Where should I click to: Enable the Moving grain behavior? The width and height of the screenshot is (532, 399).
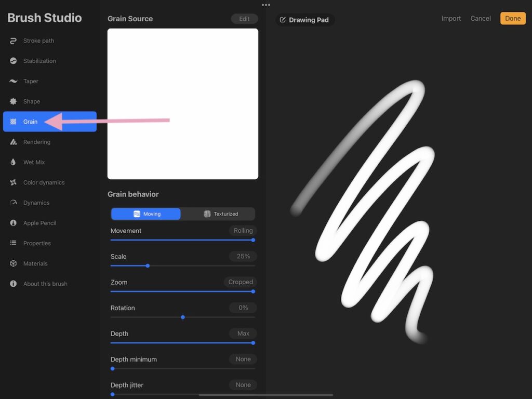point(145,214)
